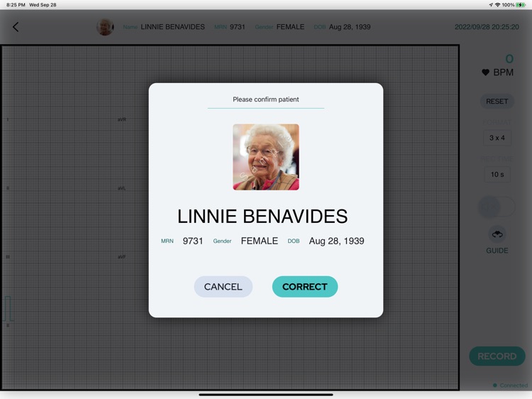Go back using the arrow icon
This screenshot has height=399, width=532.
16,27
